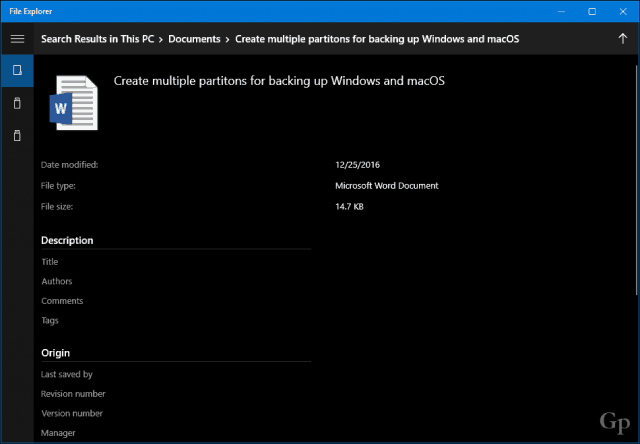Screen dimensions: 640x444
Task: Click the File type label
Action: (58, 186)
